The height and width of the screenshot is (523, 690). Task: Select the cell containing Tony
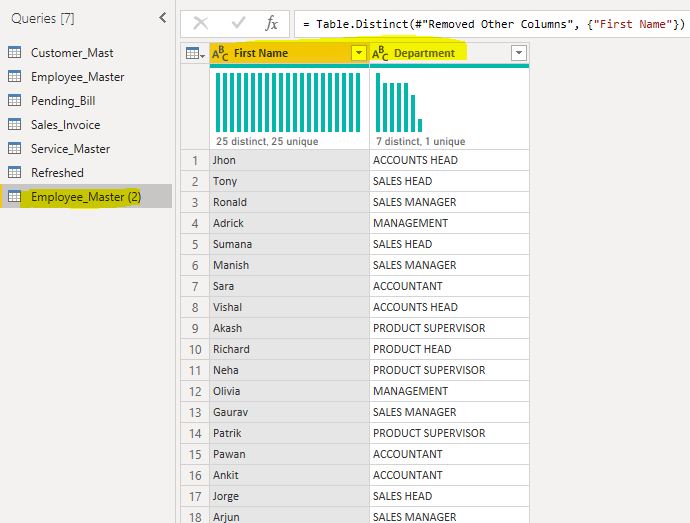(290, 181)
